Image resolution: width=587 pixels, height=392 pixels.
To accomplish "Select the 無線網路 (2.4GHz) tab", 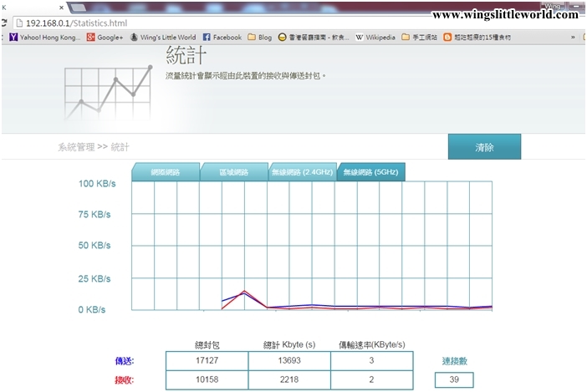I will click(x=302, y=172).
